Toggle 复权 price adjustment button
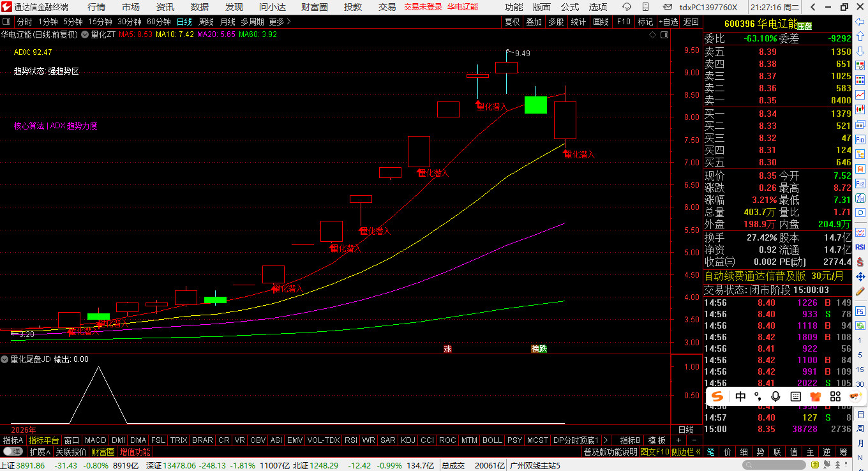Image resolution: width=868 pixels, height=471 pixels. (x=512, y=22)
